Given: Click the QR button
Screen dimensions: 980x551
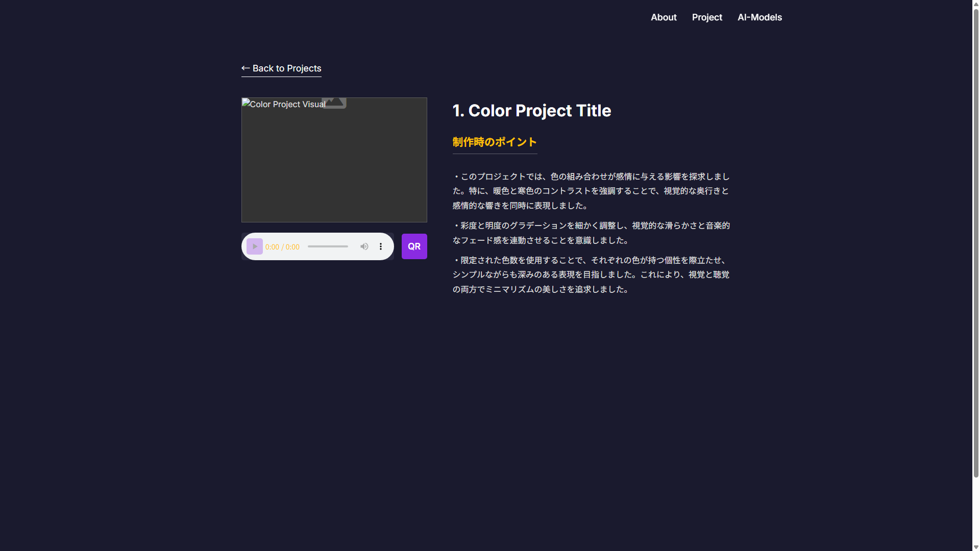Looking at the screenshot, I should (414, 246).
